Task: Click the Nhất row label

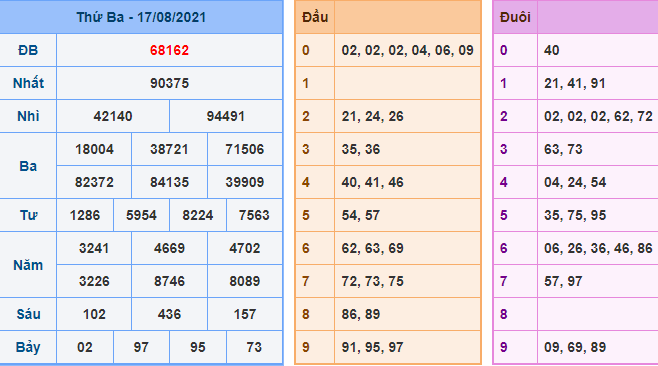Action: 28,83
